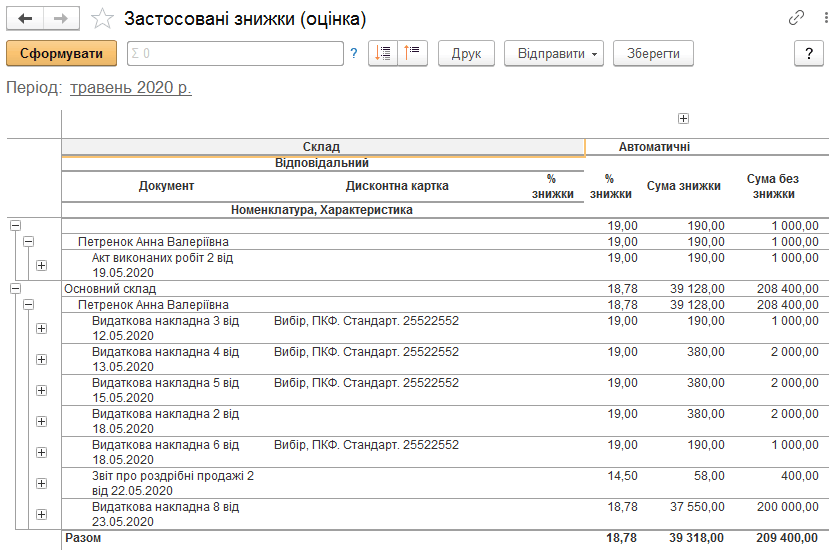Expand Видаткова накладна 4 від 13.05.2020
This screenshot has width=831, height=550.
click(41, 359)
